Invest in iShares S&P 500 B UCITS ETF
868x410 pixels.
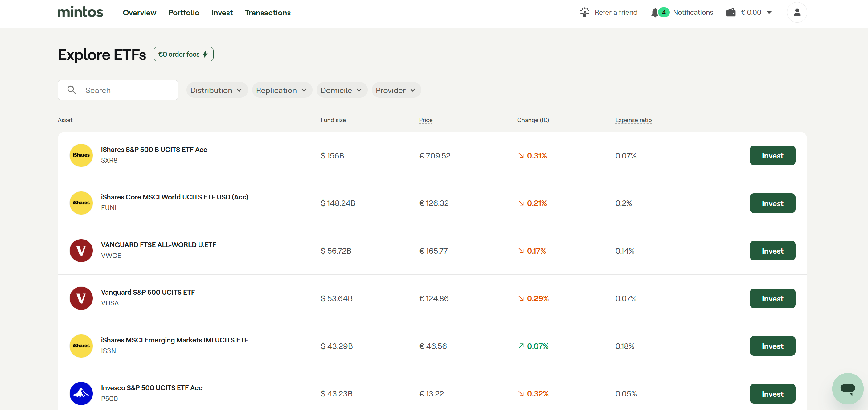(x=772, y=155)
